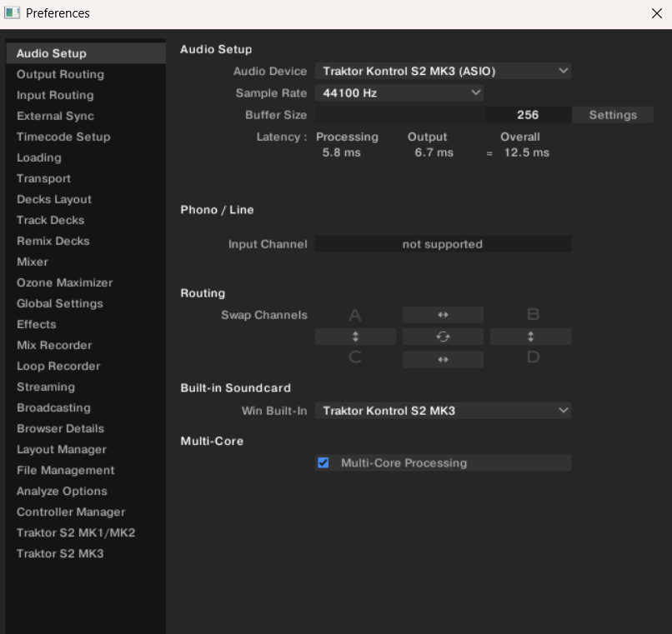Open the Audio Device dropdown
The image size is (672, 634).
click(x=443, y=71)
